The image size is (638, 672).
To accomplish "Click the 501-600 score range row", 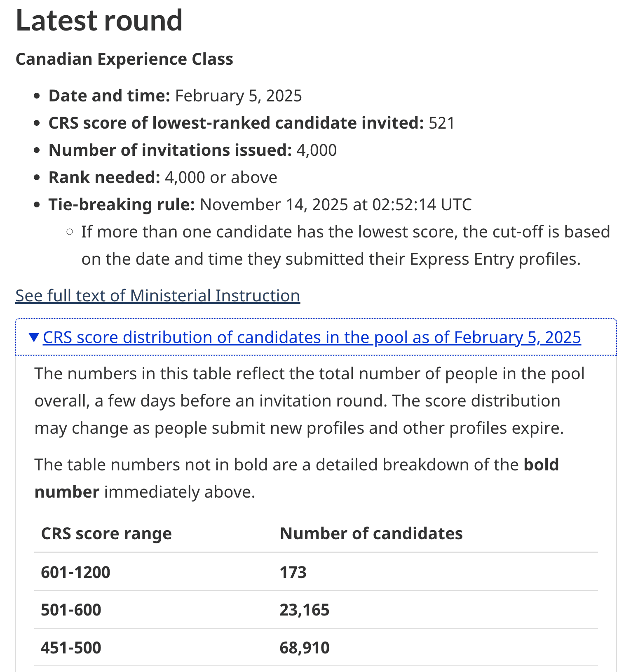I will click(x=316, y=610).
